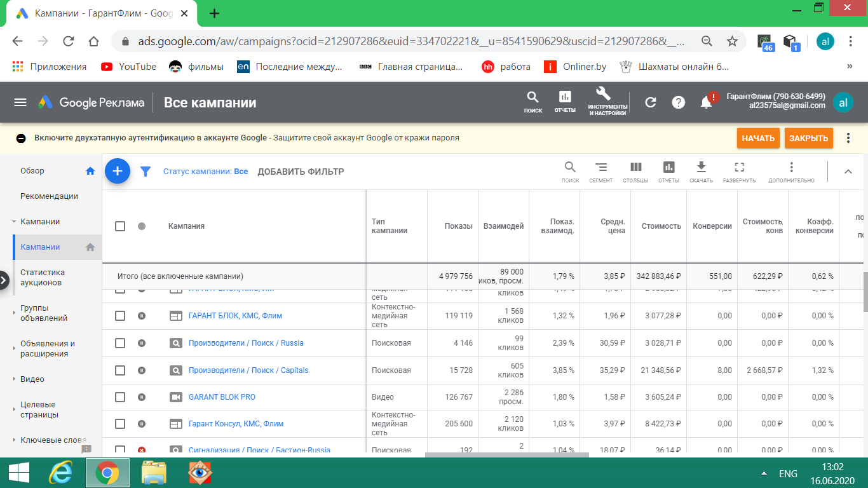Toggle paused status of Производители / Поиск / Capitals
The width and height of the screenshot is (868, 488).
(x=142, y=370)
